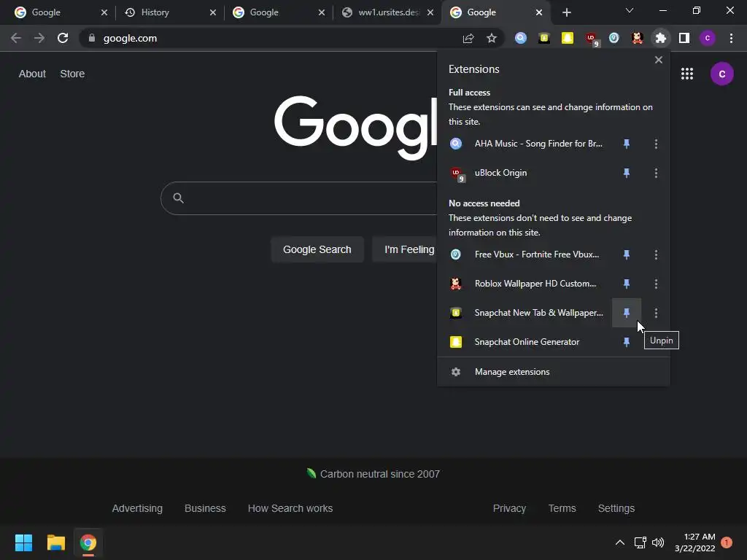Open the Windows Start menu
This screenshot has width=747, height=560.
(23, 542)
